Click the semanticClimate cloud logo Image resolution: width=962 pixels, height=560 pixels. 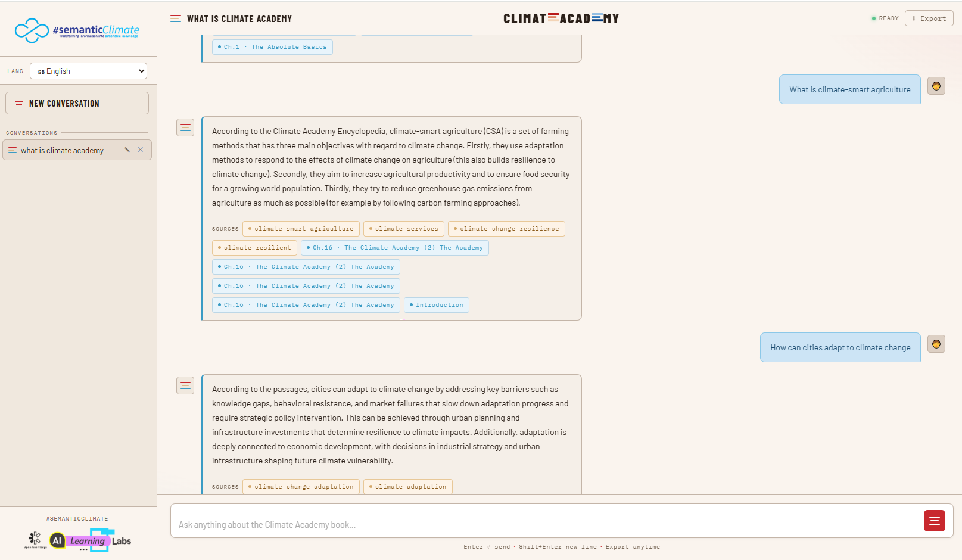point(77,30)
